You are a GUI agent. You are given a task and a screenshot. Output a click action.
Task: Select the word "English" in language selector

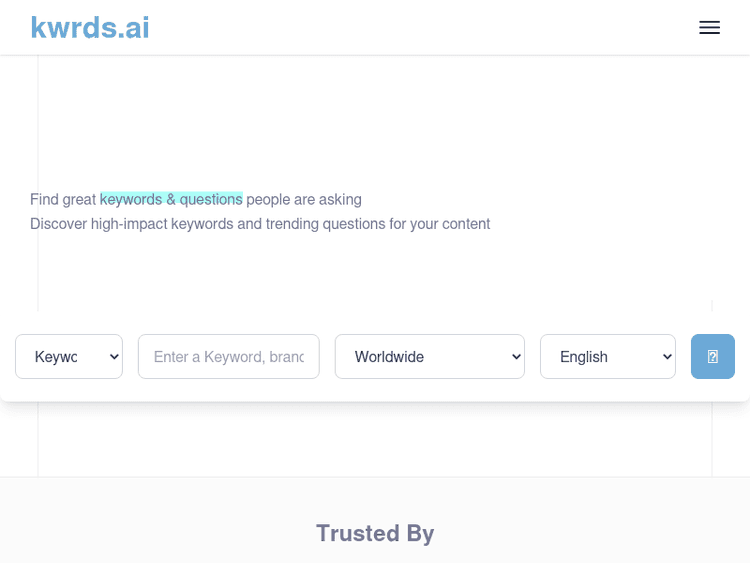tap(583, 357)
